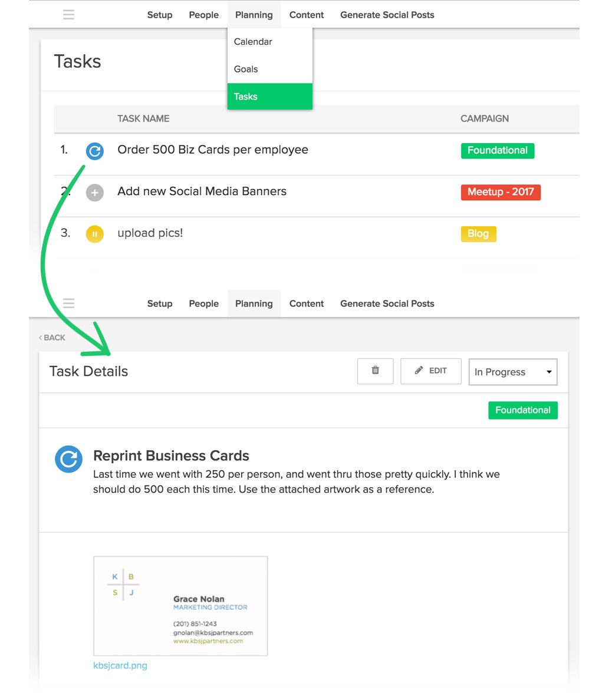The image size is (609, 700).
Task: Click the Reprint Business Cards title
Action: point(171,456)
